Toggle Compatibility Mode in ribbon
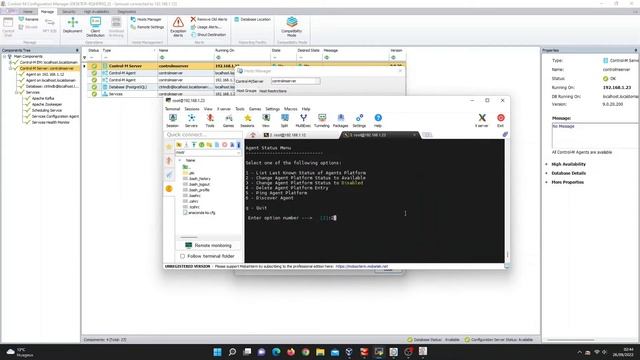The height and width of the screenshot is (360, 640). (x=291, y=27)
